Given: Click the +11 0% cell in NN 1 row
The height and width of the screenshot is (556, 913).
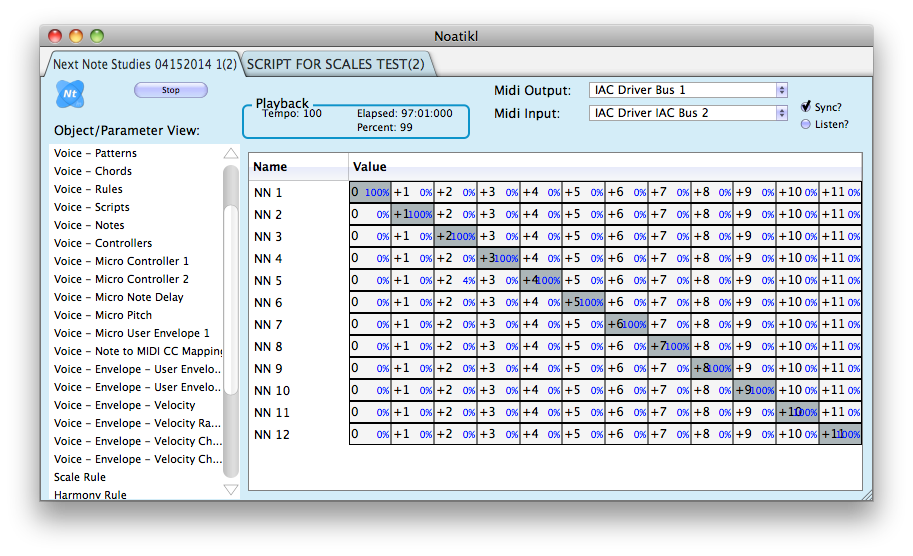Looking at the screenshot, I should coord(840,192).
